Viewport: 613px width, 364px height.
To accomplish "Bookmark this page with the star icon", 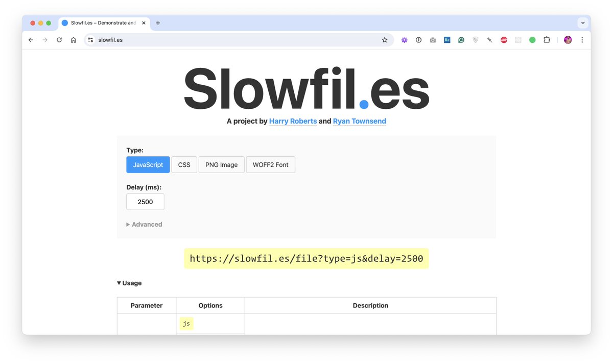I will point(385,40).
